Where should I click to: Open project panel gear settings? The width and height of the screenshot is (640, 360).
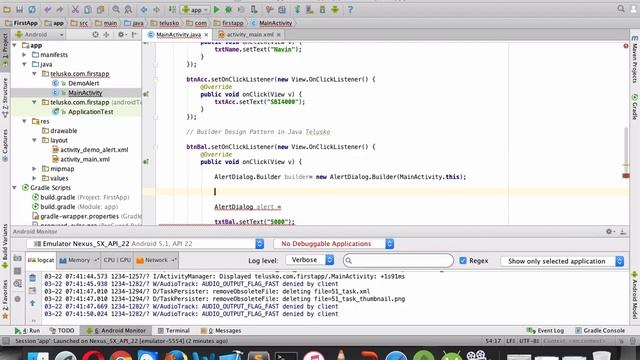tap(121, 35)
